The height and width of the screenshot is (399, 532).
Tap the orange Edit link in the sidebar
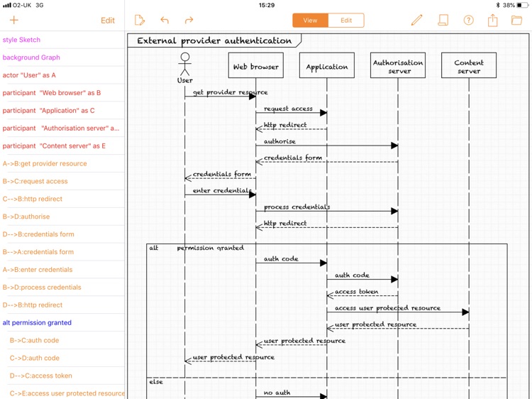[108, 21]
